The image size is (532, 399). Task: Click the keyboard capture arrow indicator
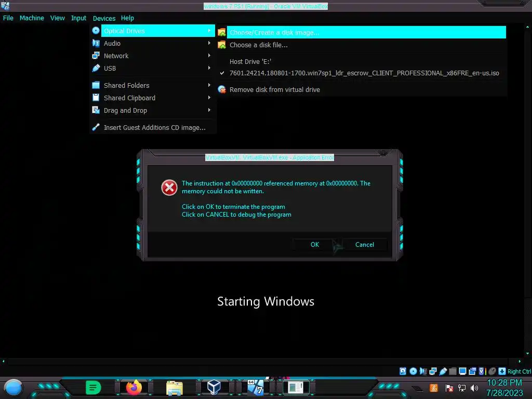[x=502, y=371]
